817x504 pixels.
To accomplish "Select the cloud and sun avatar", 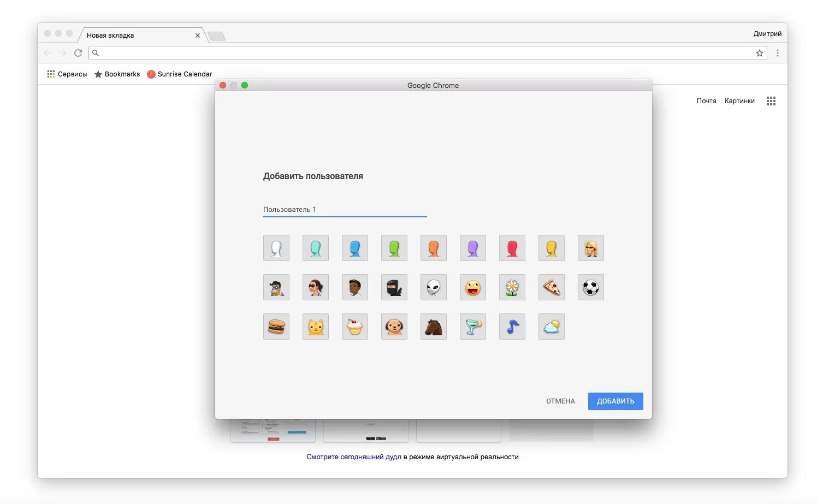I will click(552, 327).
